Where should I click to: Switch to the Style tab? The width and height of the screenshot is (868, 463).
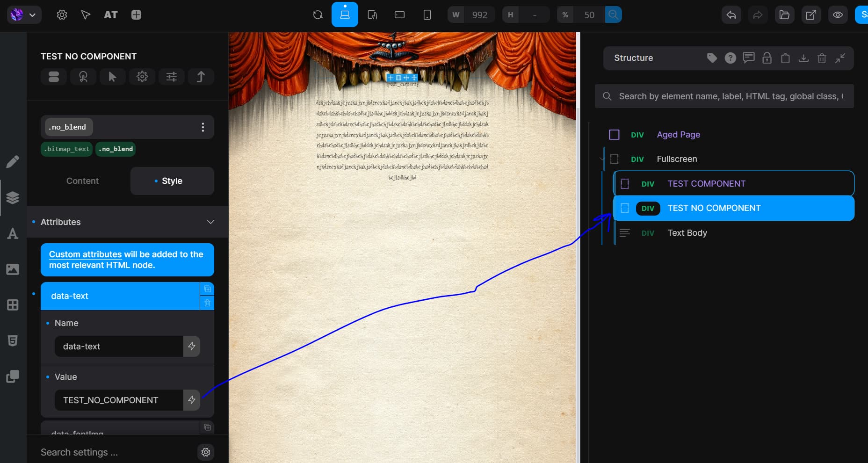tap(172, 181)
